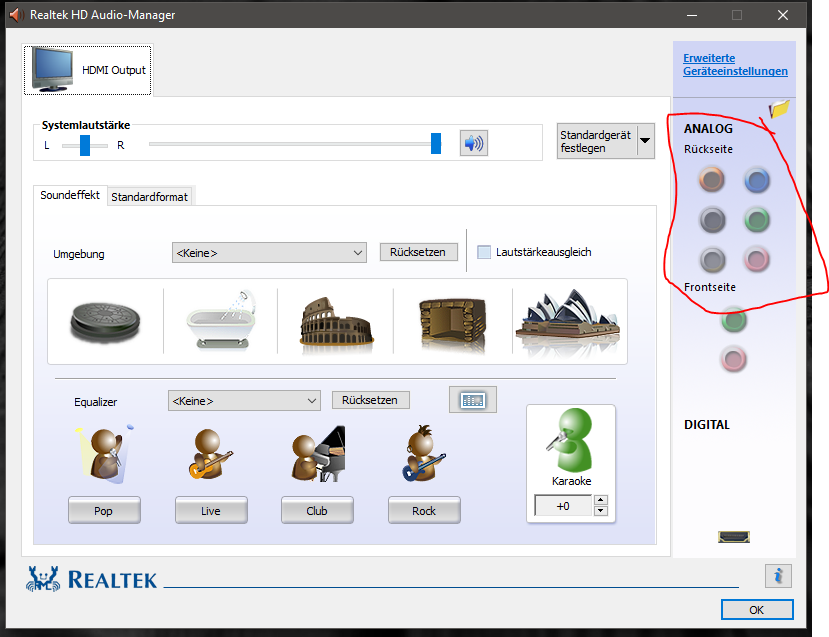
Task: Click the Systemlautstärke label
Action: pyautogui.click(x=86, y=125)
